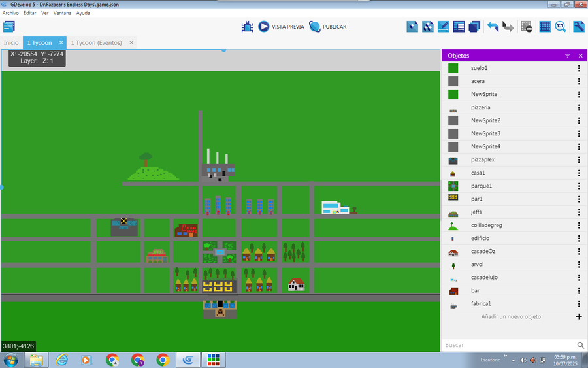Open options menu for edificio

(579, 238)
